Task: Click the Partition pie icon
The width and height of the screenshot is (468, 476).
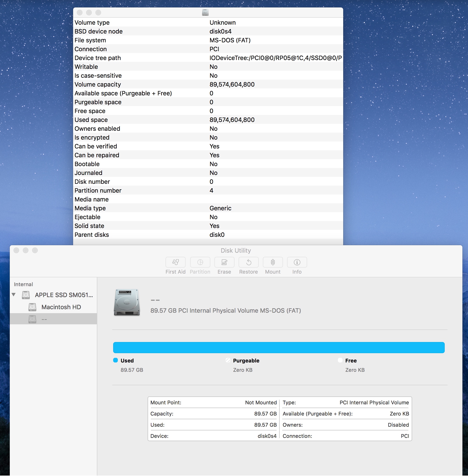Action: (x=200, y=262)
